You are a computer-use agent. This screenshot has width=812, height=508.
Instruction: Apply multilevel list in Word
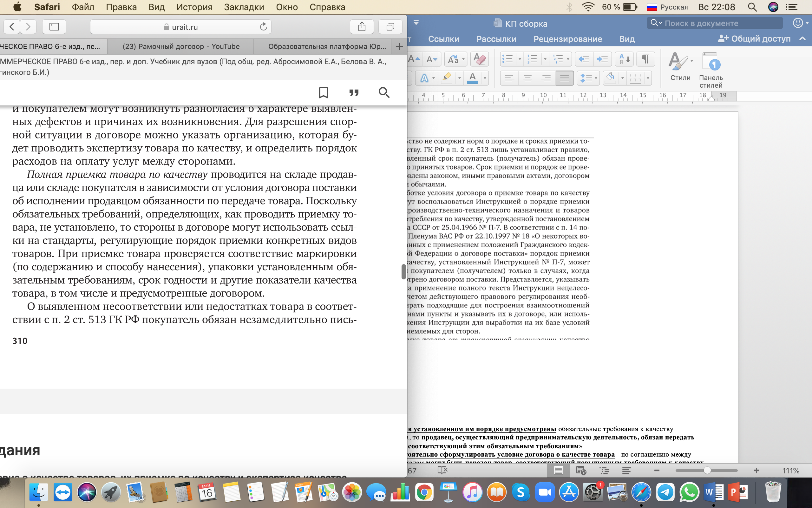tap(558, 59)
